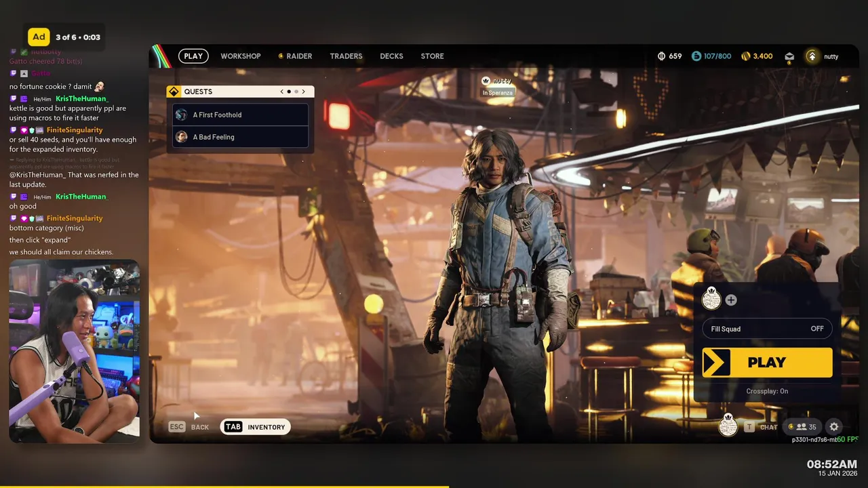Click the player emblem next to Chat
Image resolution: width=868 pixels, height=488 pixels.
pos(728,426)
